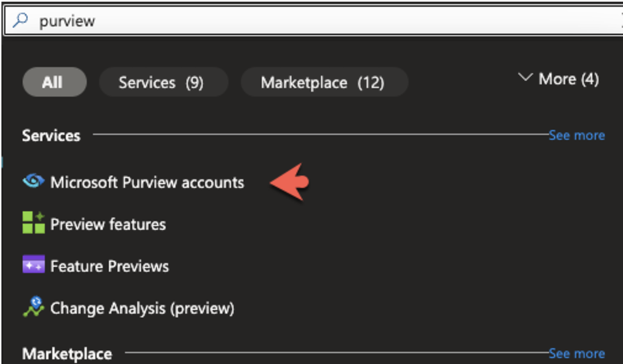623x364 pixels.
Task: Click the green Preview features icon
Action: 33,222
